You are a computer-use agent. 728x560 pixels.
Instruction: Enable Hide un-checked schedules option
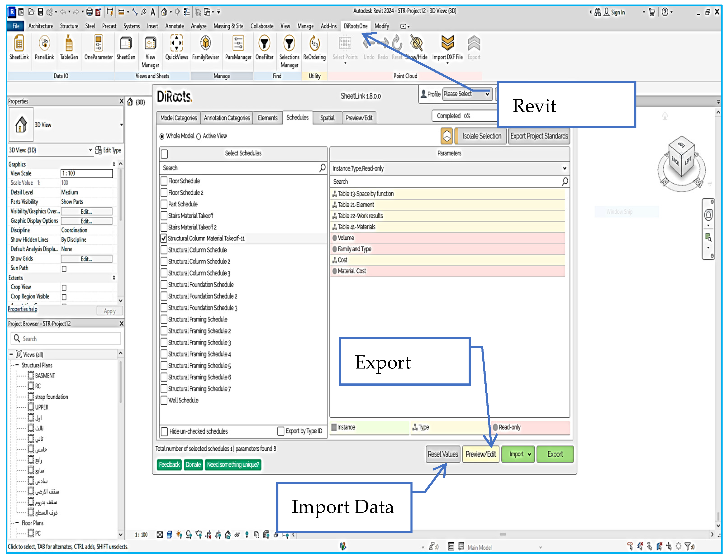(164, 432)
